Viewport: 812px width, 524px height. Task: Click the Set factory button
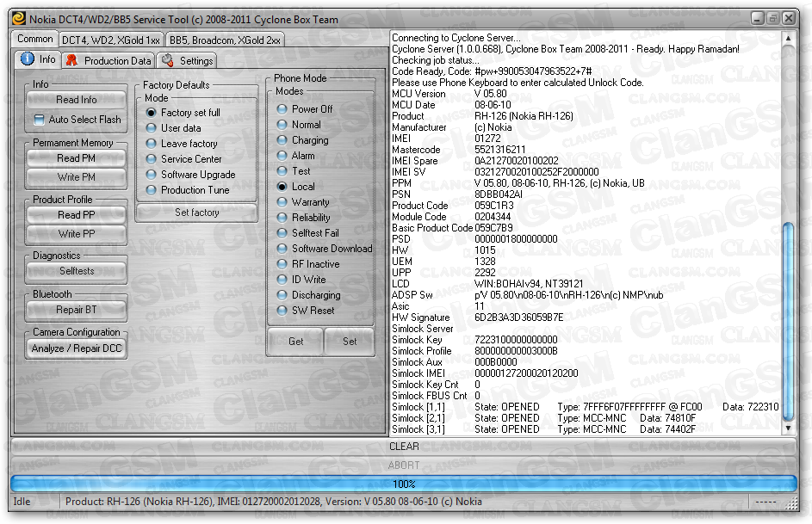(197, 212)
